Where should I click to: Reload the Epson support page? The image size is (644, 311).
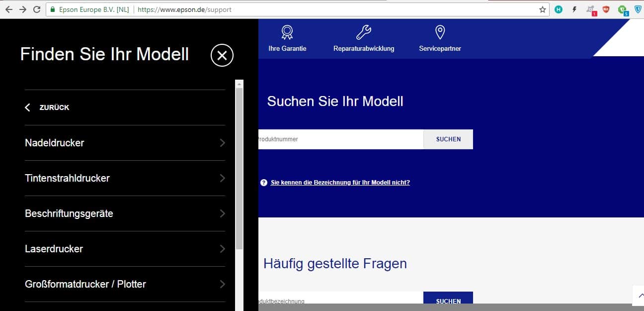pos(36,9)
